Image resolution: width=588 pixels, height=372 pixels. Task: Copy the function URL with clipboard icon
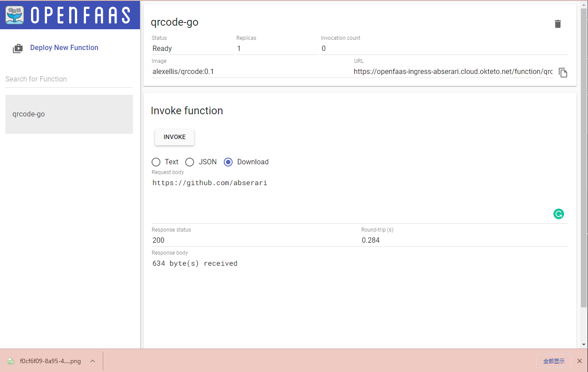pos(563,73)
